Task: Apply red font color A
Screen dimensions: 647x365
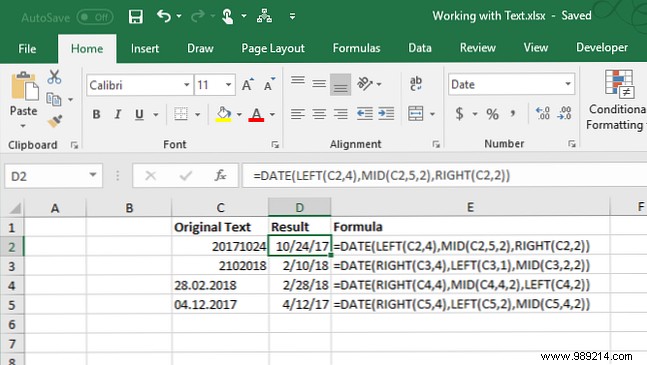Action: 256,114
